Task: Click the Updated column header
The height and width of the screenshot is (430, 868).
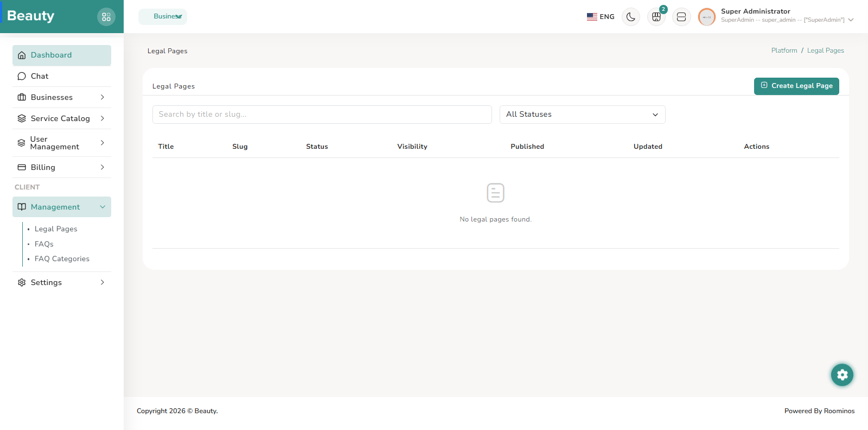Action: pos(648,147)
